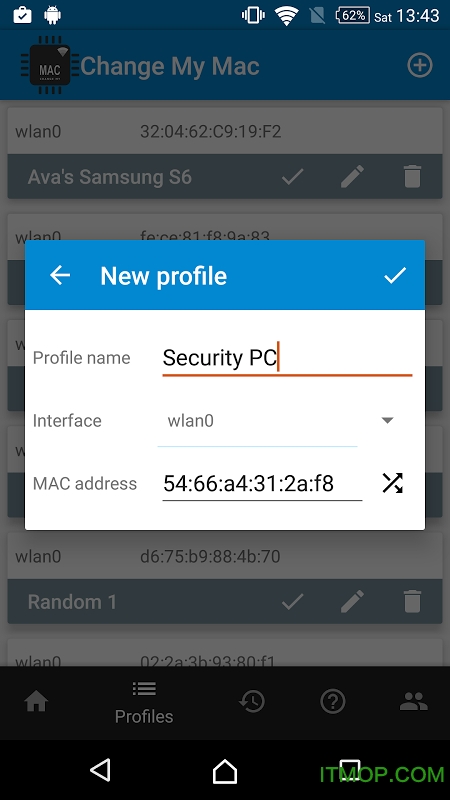Image resolution: width=450 pixels, height=800 pixels.
Task: Edit the Ava's Samsung S6 profile
Action: (x=353, y=177)
